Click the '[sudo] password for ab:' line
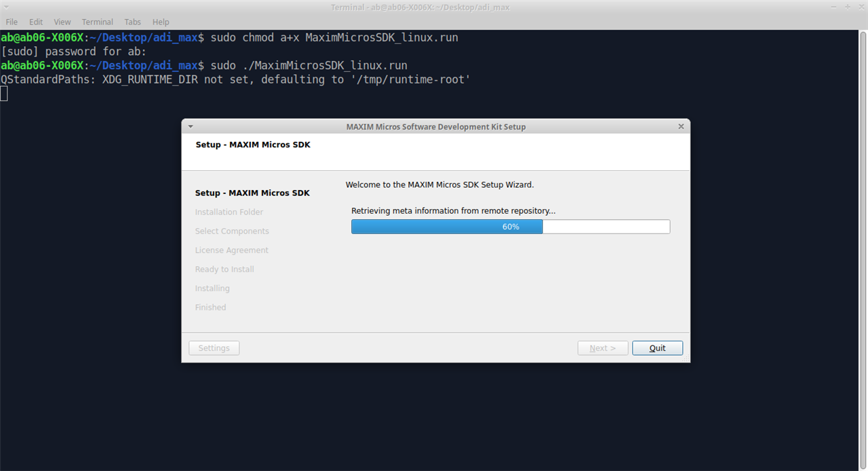 point(74,52)
